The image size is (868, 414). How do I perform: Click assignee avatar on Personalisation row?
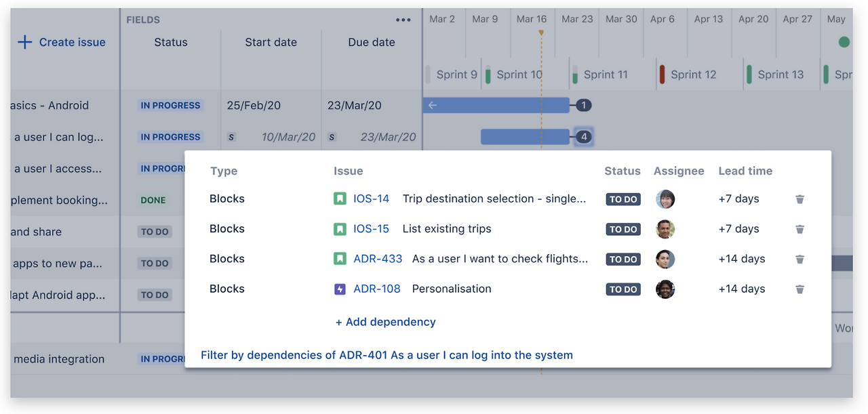[x=665, y=289]
